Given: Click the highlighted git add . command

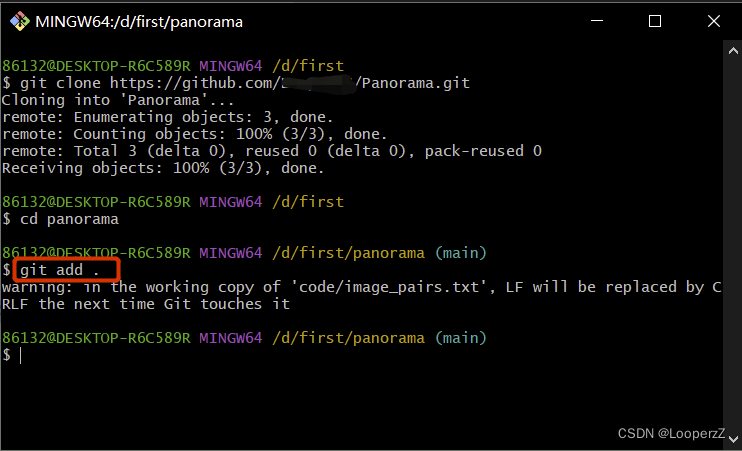Looking at the screenshot, I should pyautogui.click(x=60, y=270).
